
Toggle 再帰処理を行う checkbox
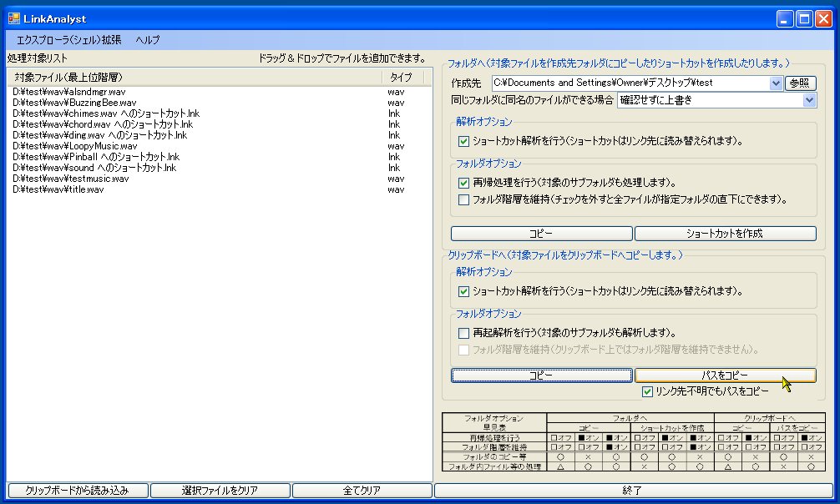click(464, 183)
